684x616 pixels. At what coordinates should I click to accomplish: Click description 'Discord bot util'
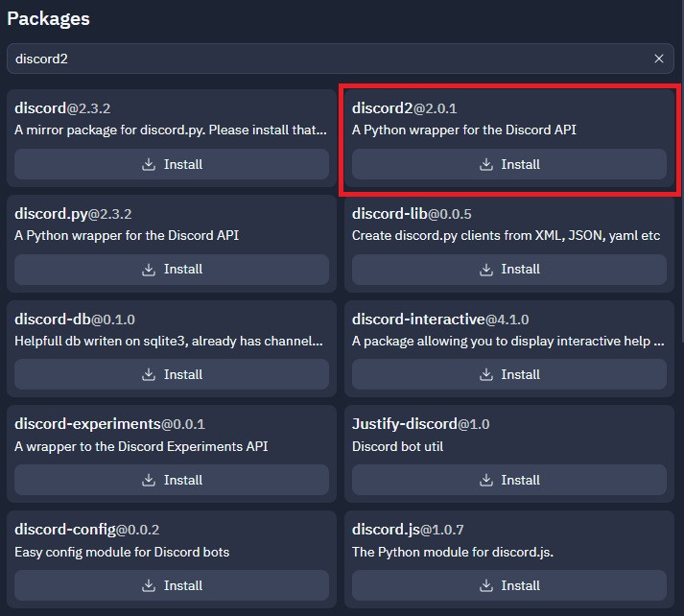click(397, 446)
